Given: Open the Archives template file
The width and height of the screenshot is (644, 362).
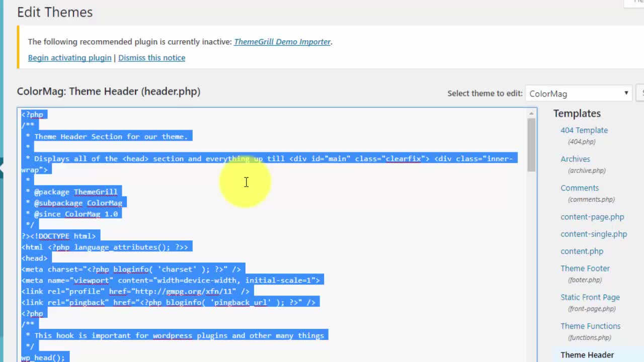Looking at the screenshot, I should pos(576,159).
